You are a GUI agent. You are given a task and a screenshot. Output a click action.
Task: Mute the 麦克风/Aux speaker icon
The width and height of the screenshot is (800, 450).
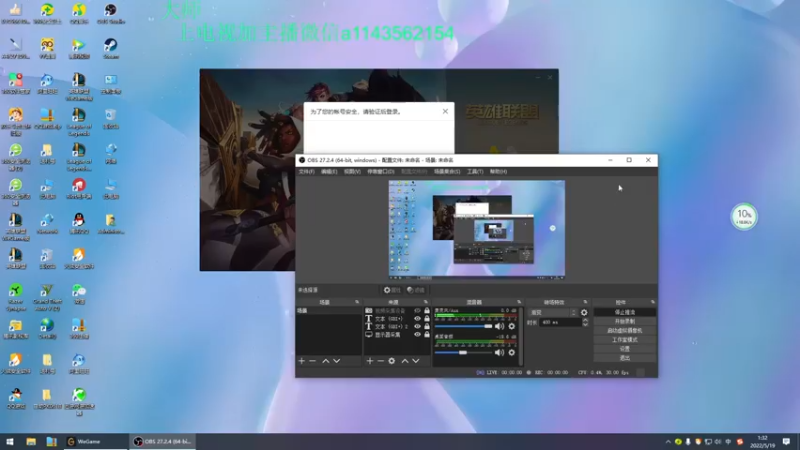coord(499,326)
